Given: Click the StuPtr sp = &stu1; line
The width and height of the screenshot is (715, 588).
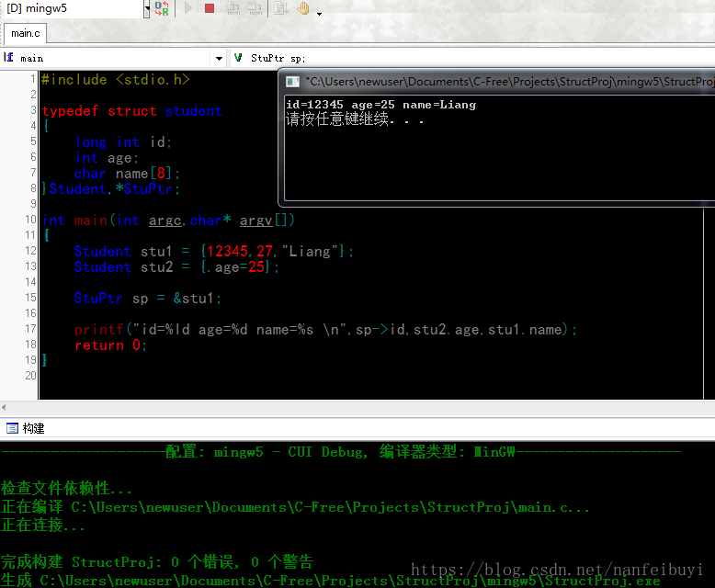Looking at the screenshot, I should point(148,299).
